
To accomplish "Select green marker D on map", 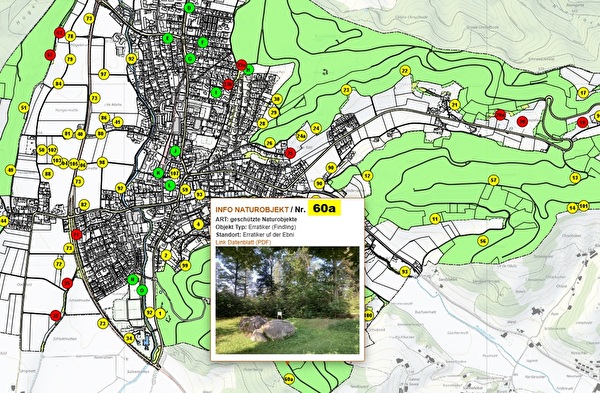I will point(189,8).
